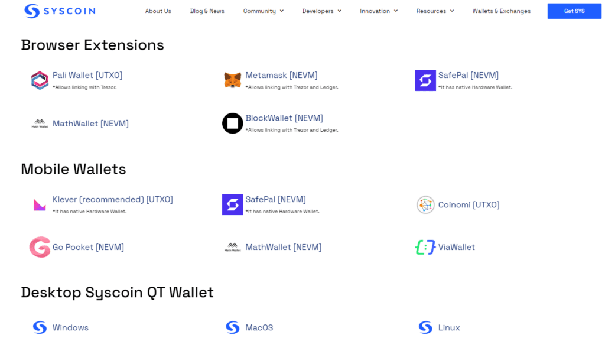Click the MathWallet icon under Mobile Wallets
Image resolution: width=605 pixels, height=364 pixels.
(x=233, y=247)
